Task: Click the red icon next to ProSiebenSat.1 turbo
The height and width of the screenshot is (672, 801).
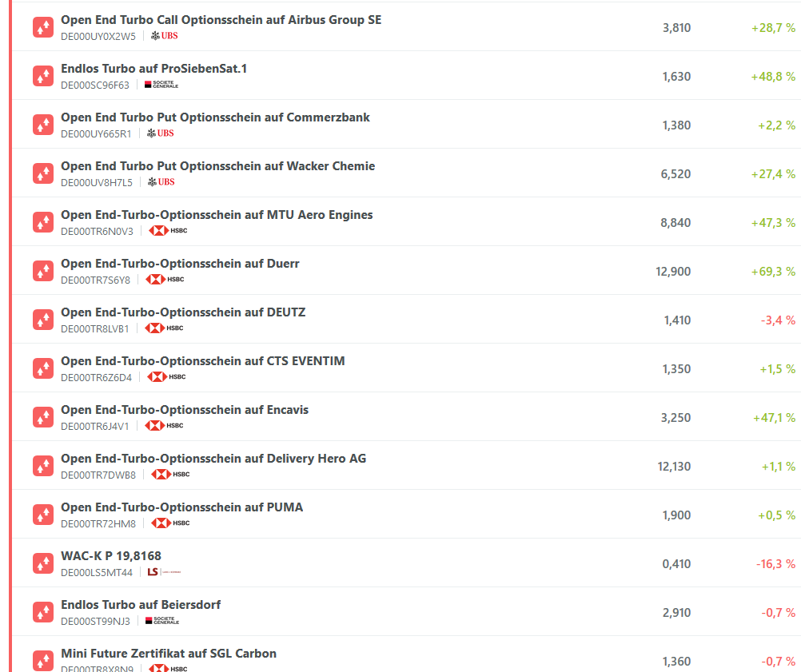Action: (43, 76)
